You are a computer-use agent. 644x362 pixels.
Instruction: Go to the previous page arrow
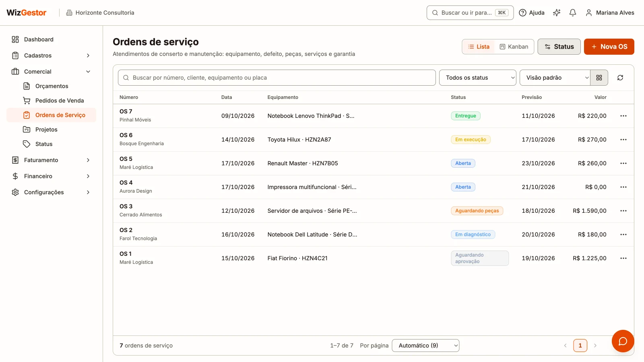565,346
